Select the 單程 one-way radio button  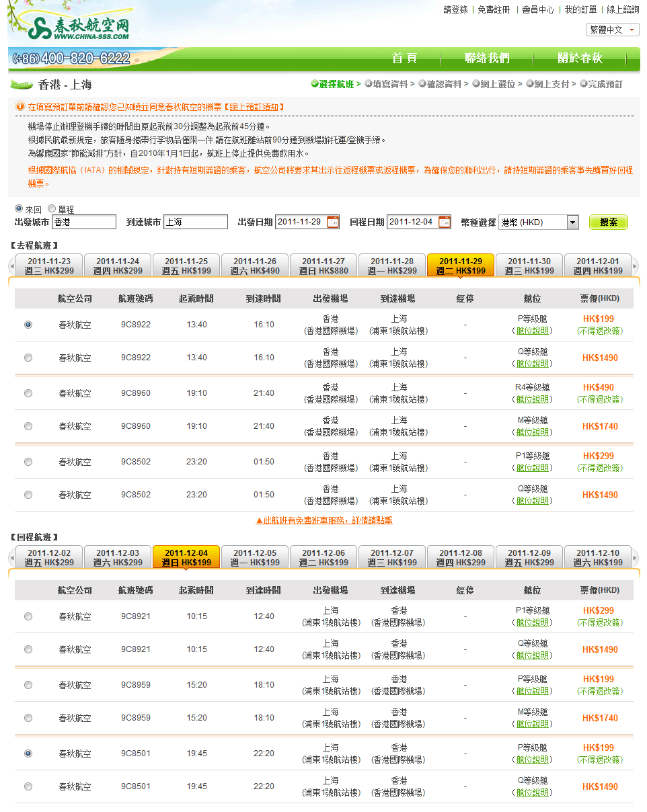pos(52,209)
